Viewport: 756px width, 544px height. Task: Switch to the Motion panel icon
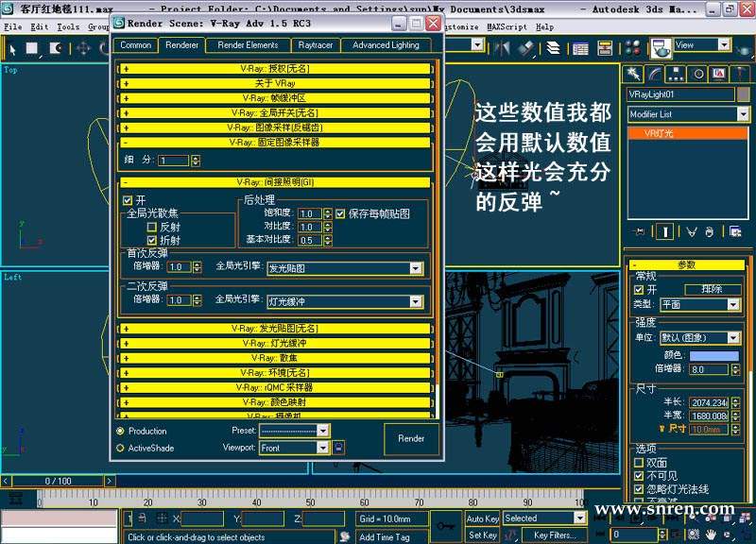point(698,74)
